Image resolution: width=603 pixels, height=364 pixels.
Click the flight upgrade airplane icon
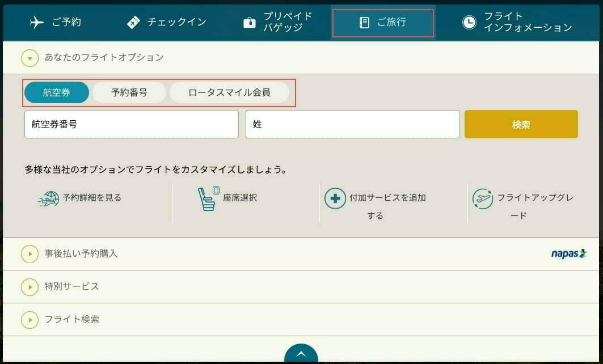[x=483, y=198]
